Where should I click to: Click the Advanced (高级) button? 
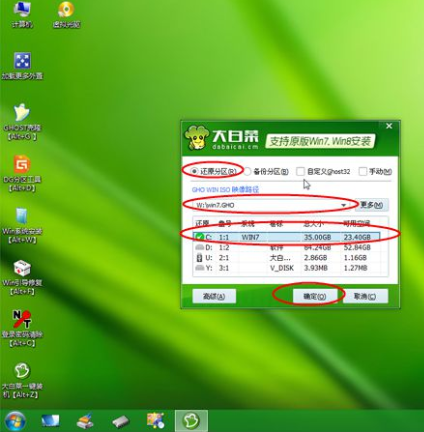tap(214, 296)
